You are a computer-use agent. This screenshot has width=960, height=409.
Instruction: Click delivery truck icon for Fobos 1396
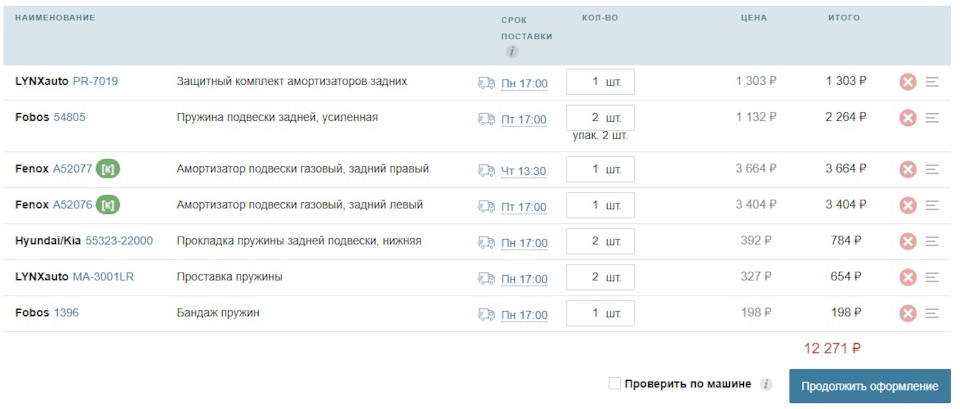coord(486,314)
